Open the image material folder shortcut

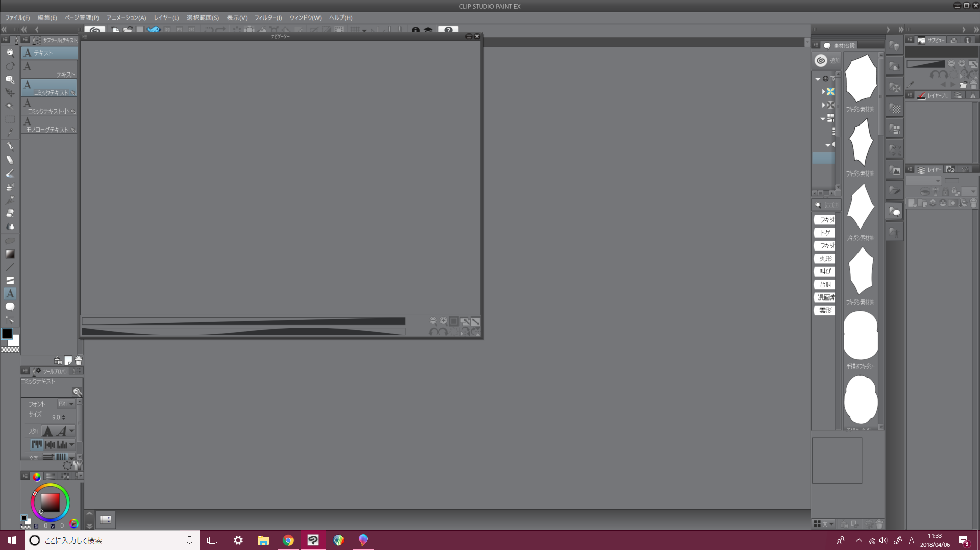pos(895,170)
